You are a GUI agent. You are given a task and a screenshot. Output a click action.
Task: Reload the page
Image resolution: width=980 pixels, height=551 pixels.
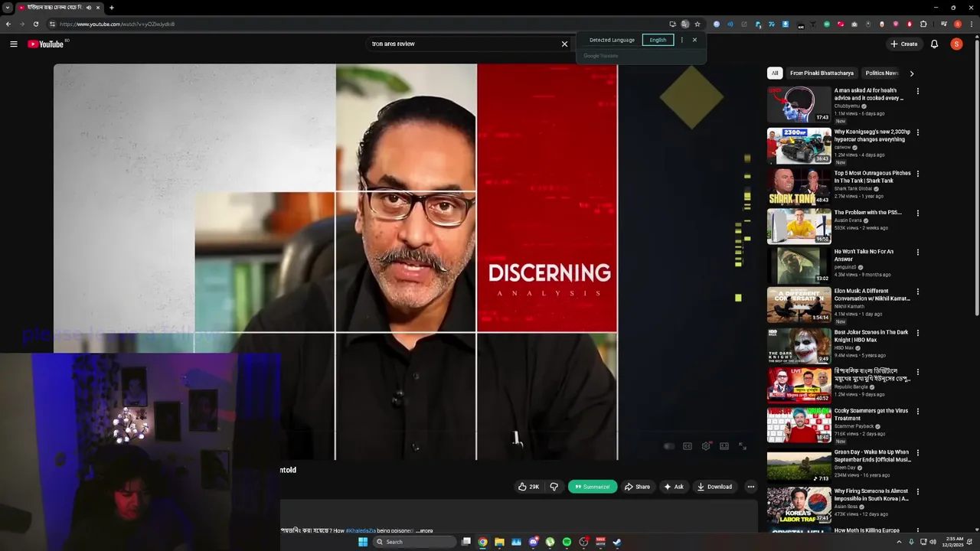(35, 24)
